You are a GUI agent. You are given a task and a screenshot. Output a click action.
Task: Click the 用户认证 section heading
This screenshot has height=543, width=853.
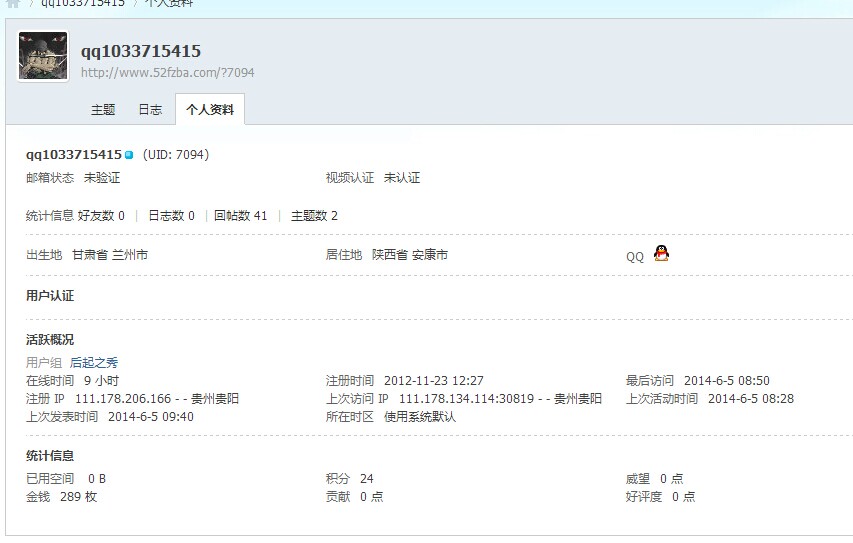[x=50, y=296]
